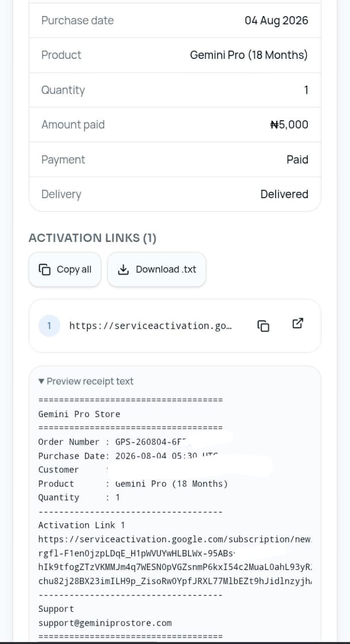Click the Order Number GPS-260804 line
Viewport: 350px width, 644px height.
click(114, 442)
